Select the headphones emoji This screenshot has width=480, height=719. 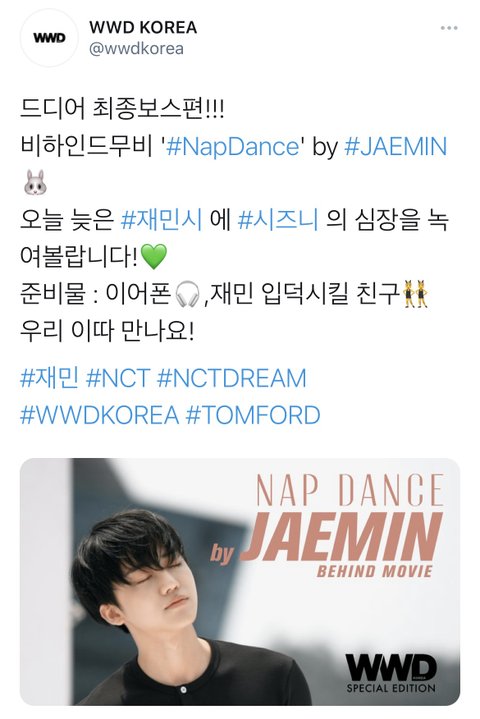pyautogui.click(x=188, y=294)
